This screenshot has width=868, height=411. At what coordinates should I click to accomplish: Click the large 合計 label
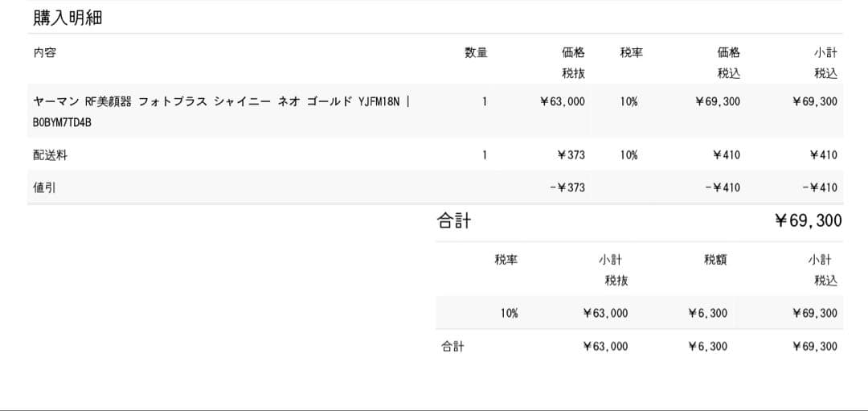click(454, 221)
